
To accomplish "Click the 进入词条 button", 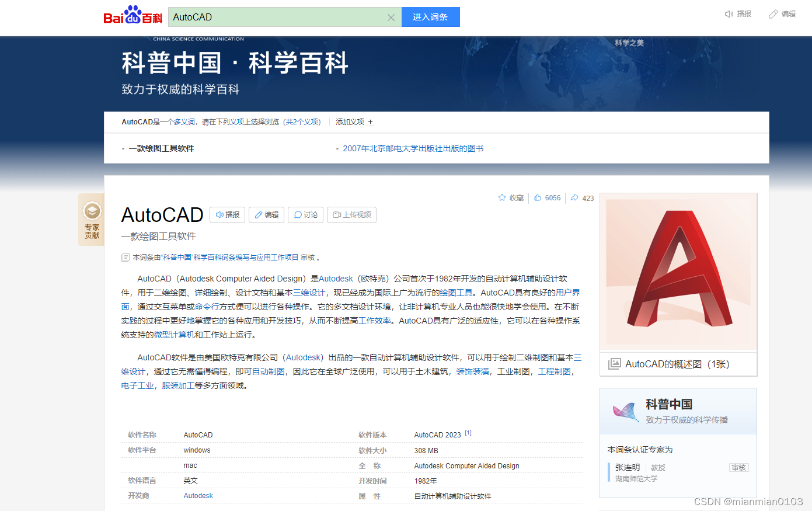I will (430, 17).
